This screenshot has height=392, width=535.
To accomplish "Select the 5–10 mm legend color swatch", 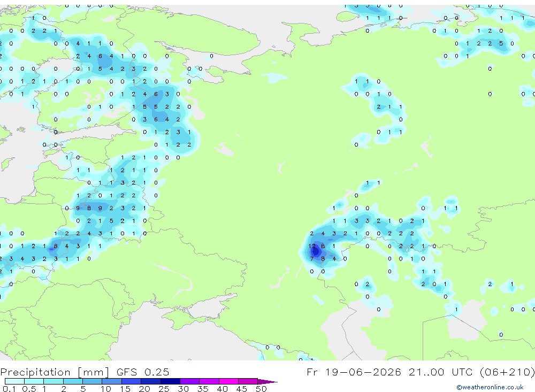I will [x=92, y=381].
